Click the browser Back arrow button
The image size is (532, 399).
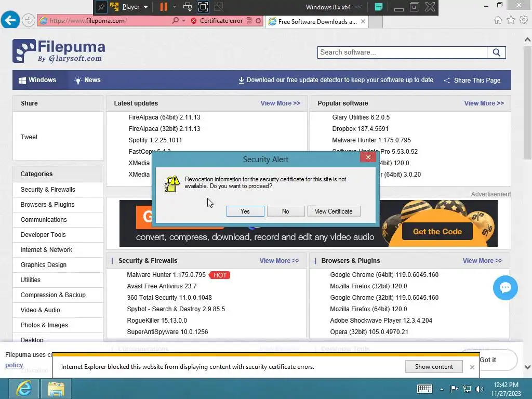10,20
